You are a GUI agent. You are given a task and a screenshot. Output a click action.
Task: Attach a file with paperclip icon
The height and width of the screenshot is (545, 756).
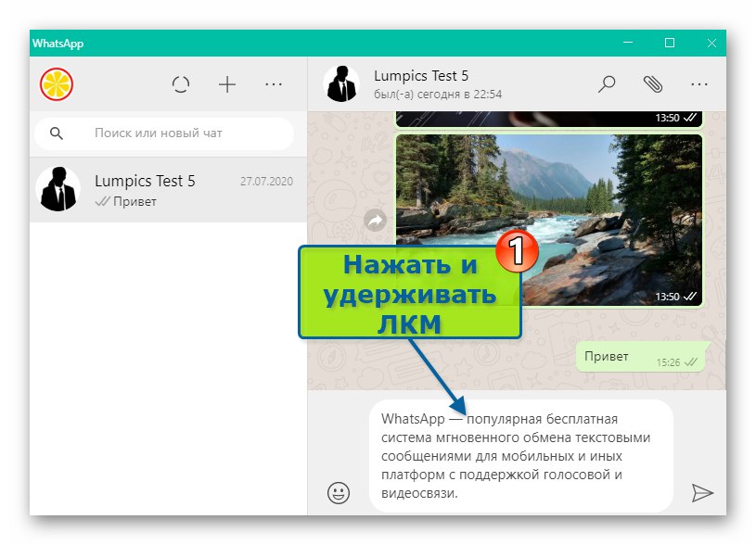click(653, 84)
